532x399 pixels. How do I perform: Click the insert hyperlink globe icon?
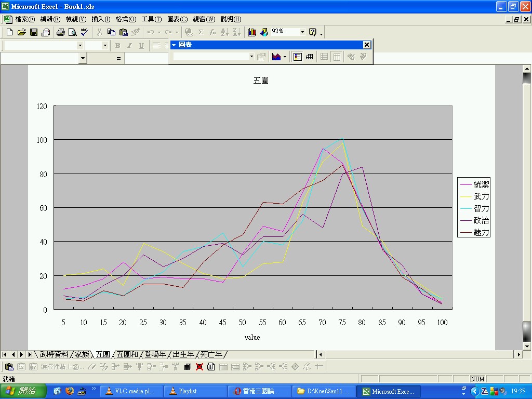189,32
